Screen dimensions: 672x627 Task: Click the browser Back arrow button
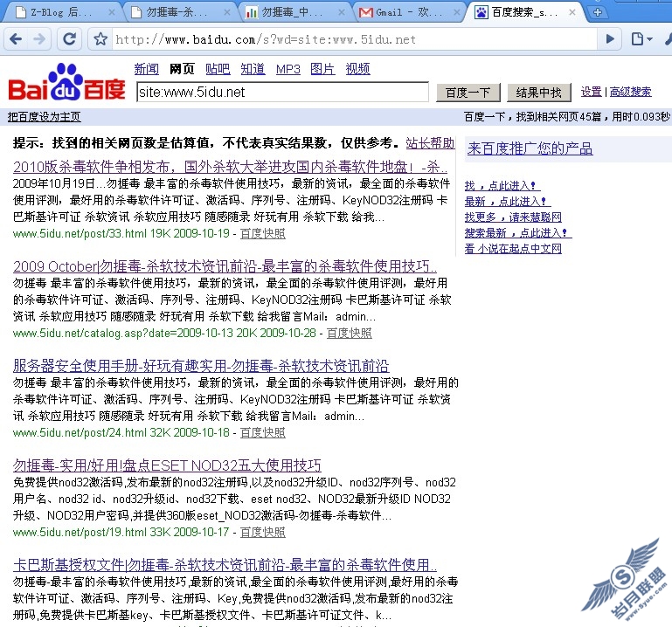coord(17,39)
